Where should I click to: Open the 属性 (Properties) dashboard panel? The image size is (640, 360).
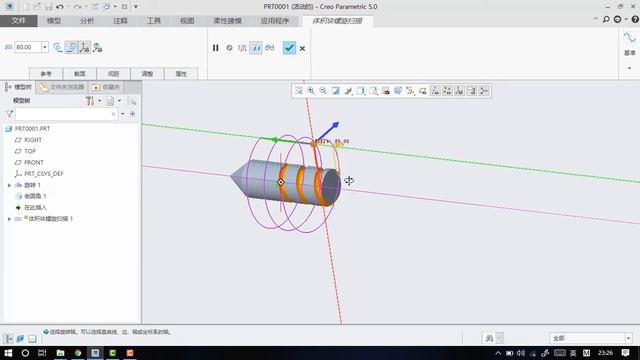click(181, 74)
